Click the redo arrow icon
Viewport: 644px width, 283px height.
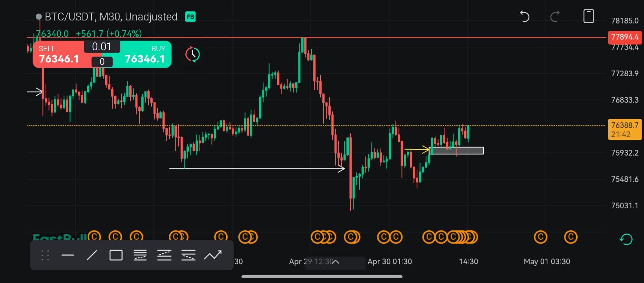[555, 17]
